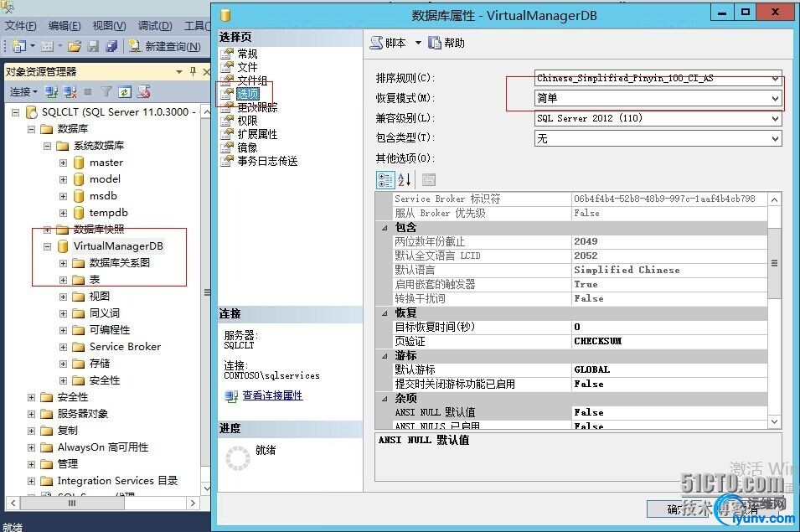Sort property grid alphabetically

point(404,179)
